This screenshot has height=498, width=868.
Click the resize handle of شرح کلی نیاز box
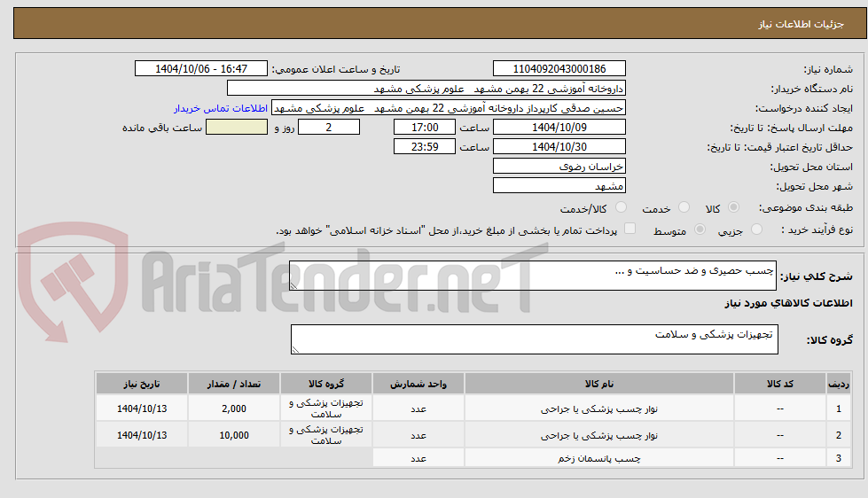[x=294, y=285]
